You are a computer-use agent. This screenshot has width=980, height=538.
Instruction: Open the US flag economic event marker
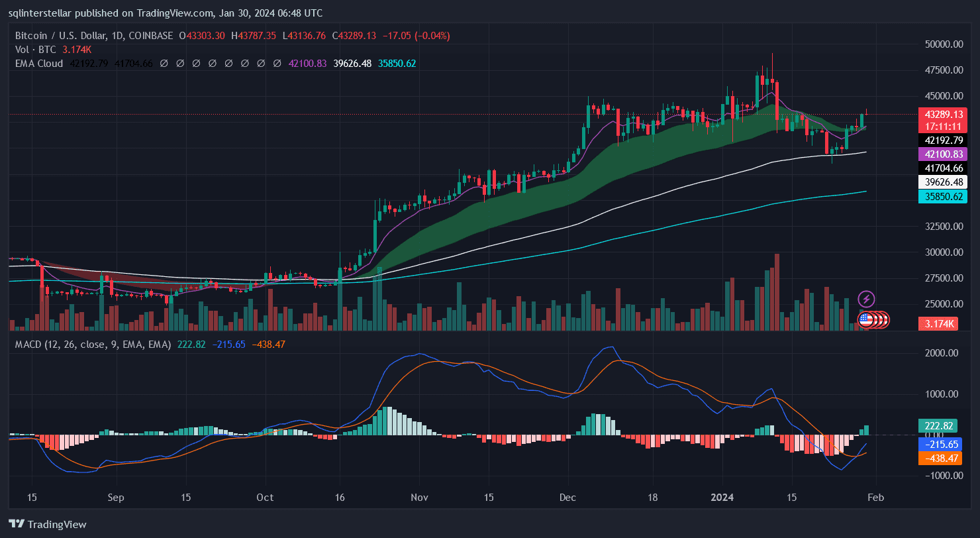tap(865, 319)
